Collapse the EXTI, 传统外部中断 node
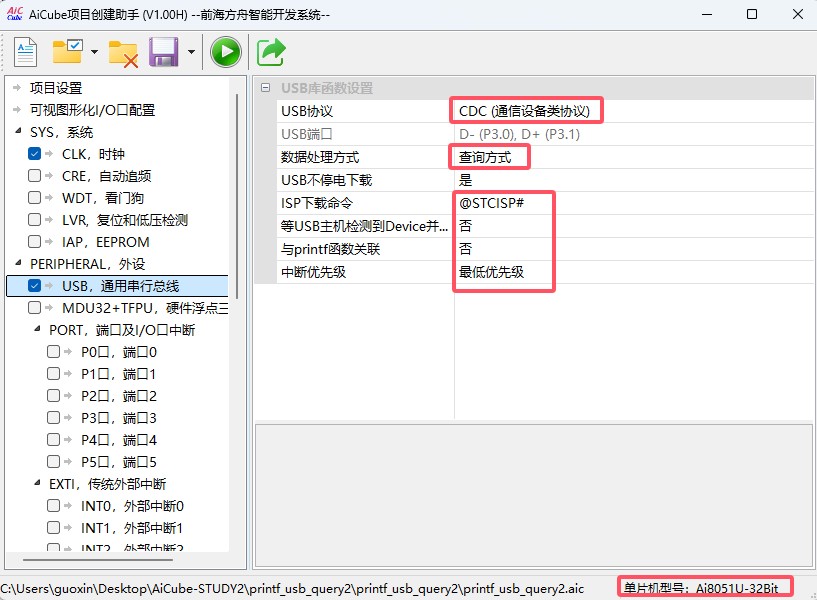The image size is (817, 600). pos(38,483)
